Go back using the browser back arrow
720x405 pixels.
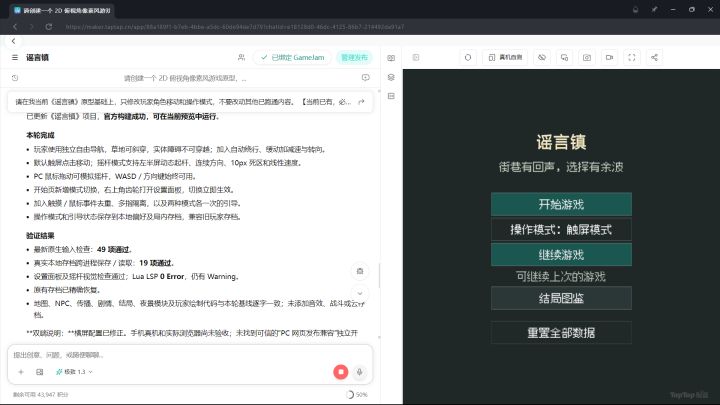15,27
